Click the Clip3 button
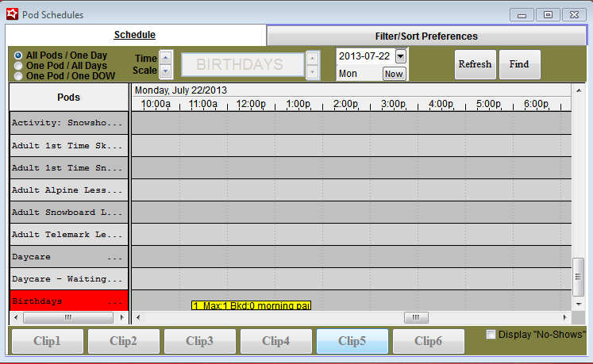This screenshot has height=364, width=593. tap(200, 341)
